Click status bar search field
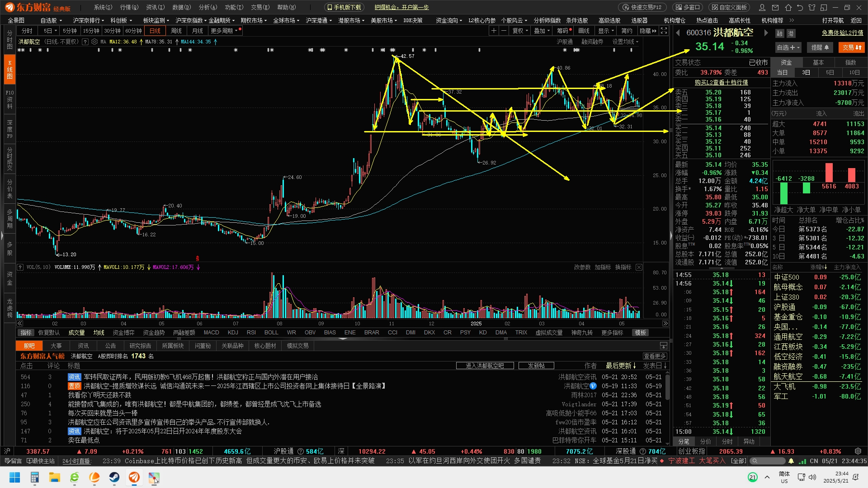This screenshot has height=488, width=868. (768, 461)
